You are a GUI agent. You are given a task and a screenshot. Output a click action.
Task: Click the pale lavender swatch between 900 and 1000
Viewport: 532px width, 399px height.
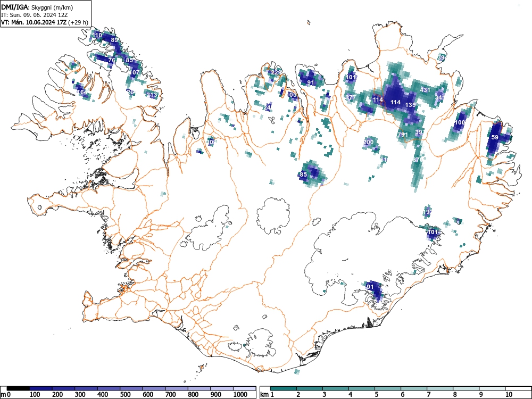click(x=222, y=389)
